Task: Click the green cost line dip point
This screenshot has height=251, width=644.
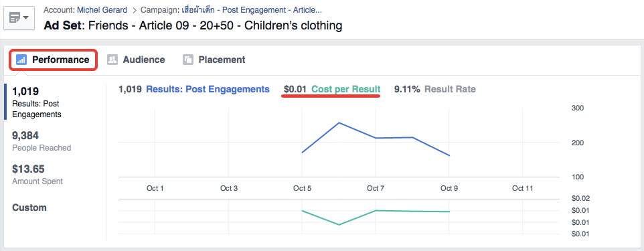Action: click(x=339, y=225)
